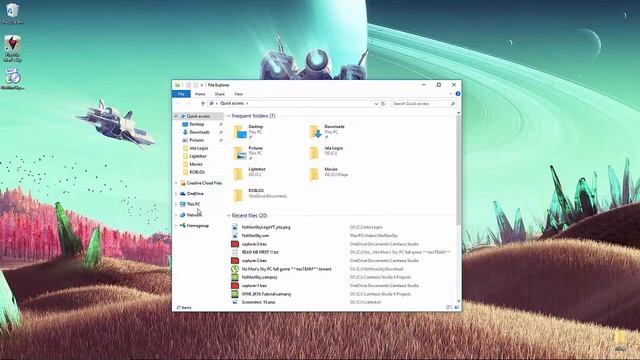Open the Downloads folder tile under Frequent folders
Image resolution: width=640 pixels, height=360 pixels.
(x=327, y=132)
